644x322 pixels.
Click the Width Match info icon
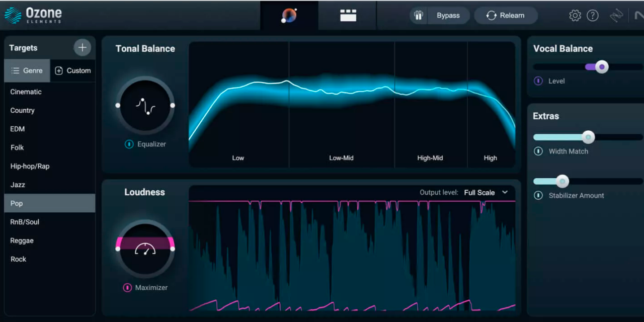[x=538, y=151]
